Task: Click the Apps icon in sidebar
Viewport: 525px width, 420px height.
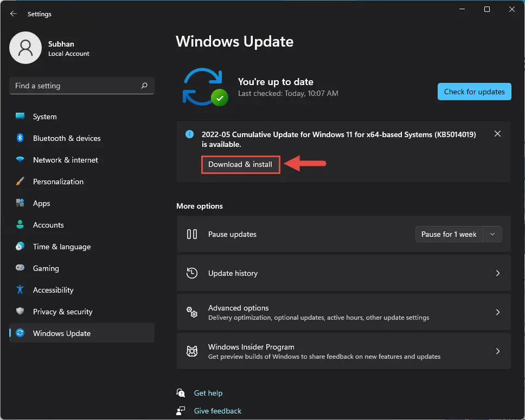Action: tap(20, 203)
